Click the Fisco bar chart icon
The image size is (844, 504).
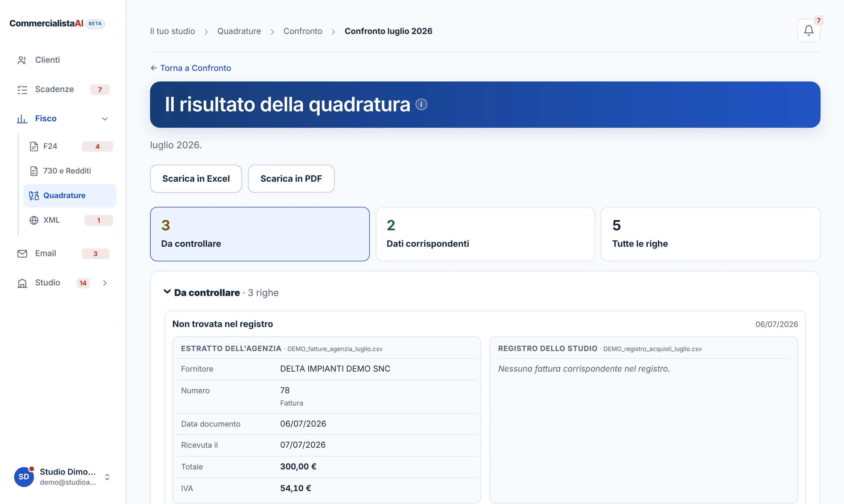(22, 119)
